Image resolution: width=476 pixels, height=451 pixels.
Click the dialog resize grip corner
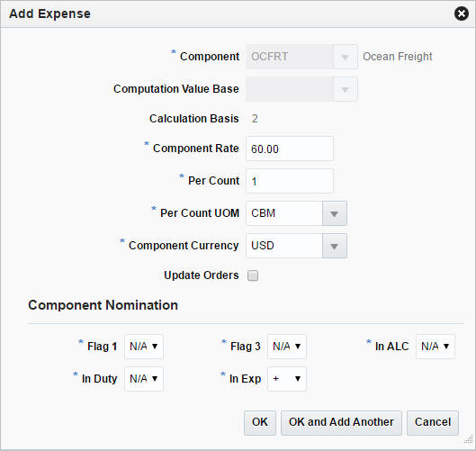469,440
